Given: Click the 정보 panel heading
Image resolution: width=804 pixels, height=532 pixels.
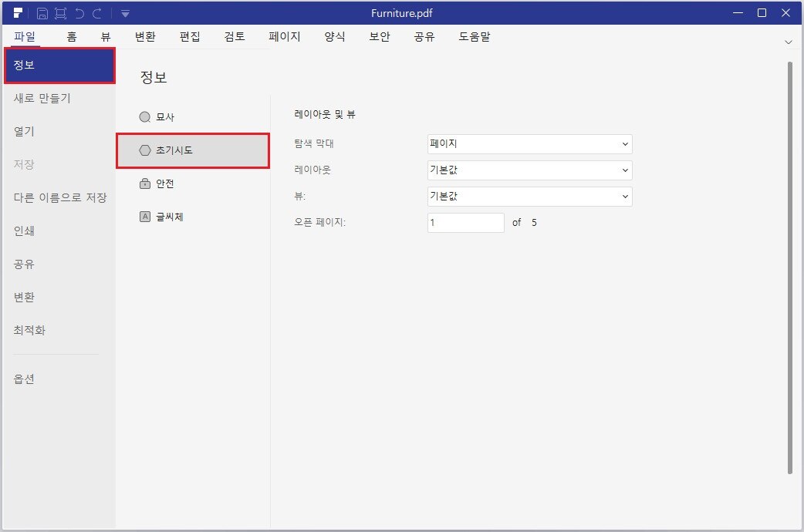Looking at the screenshot, I should pyautogui.click(x=154, y=77).
